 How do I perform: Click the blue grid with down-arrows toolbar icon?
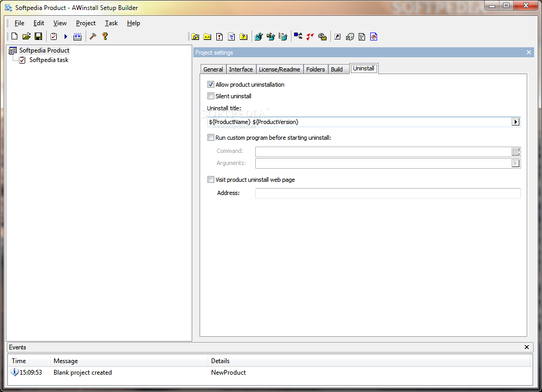77,36
